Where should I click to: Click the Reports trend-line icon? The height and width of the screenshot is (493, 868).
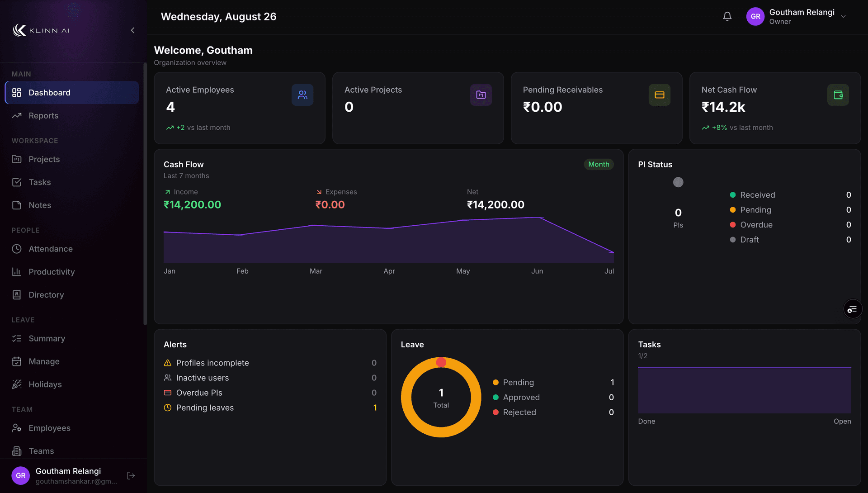pos(17,116)
